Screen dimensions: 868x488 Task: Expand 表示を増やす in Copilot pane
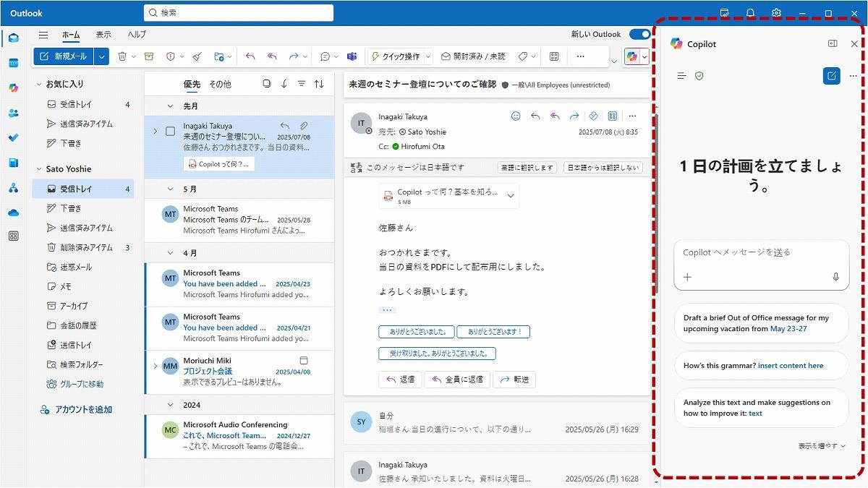tap(822, 446)
